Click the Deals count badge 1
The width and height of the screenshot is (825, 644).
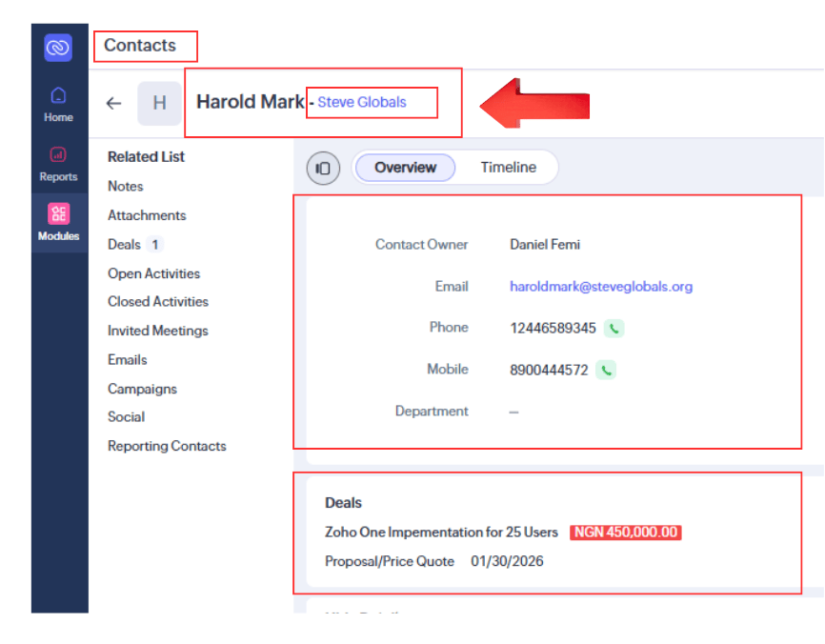click(154, 245)
